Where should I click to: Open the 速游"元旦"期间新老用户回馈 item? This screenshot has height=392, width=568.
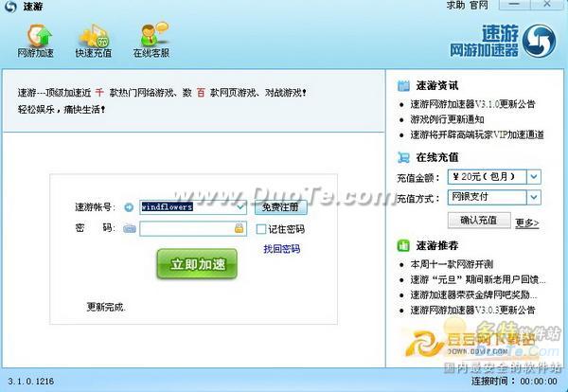(478, 279)
